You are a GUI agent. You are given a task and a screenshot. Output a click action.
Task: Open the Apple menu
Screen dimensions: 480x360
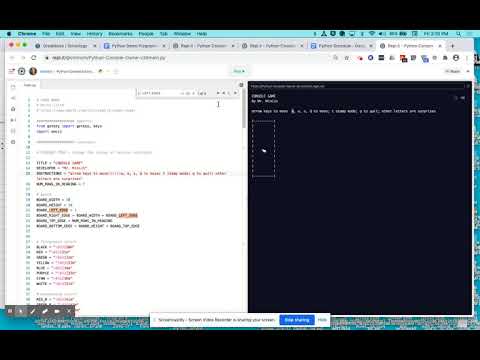[x=9, y=34]
